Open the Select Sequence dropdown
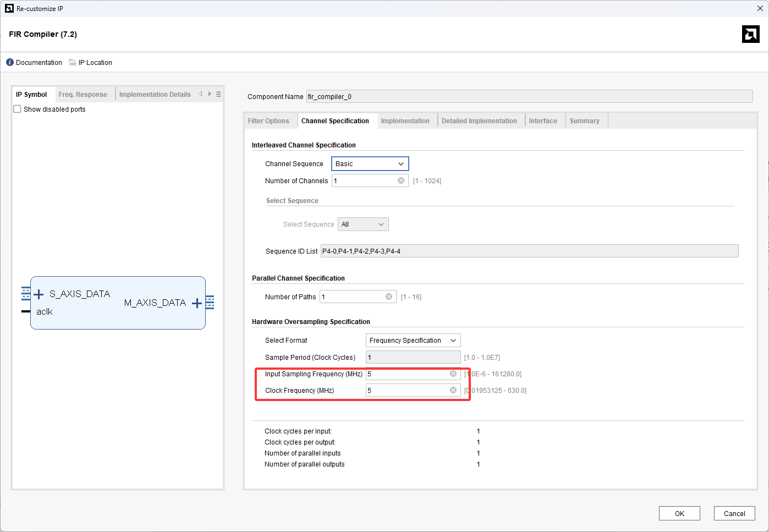 (363, 224)
